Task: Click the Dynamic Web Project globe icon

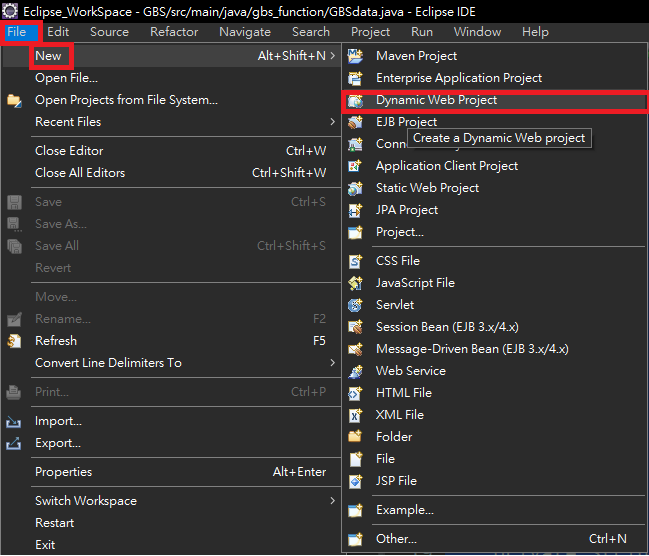Action: (355, 100)
